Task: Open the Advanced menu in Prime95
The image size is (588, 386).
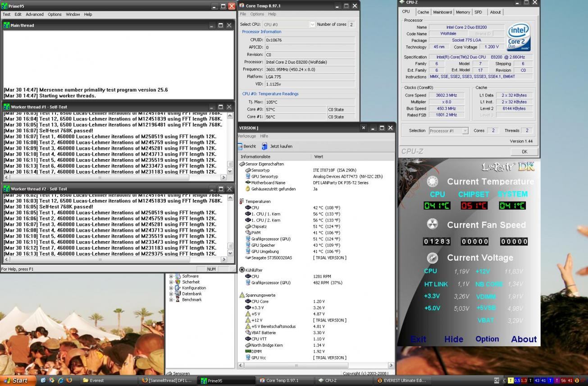Action: point(35,14)
